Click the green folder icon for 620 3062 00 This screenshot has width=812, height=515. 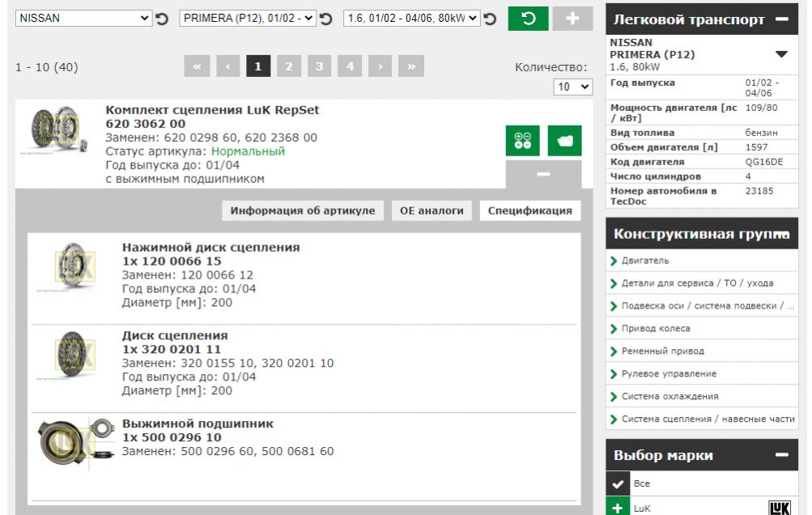click(564, 140)
